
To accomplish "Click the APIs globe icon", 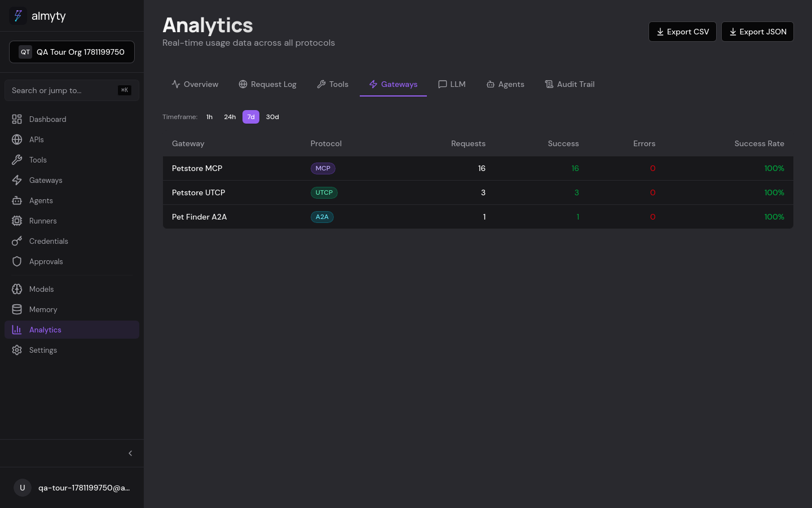I will [17, 139].
